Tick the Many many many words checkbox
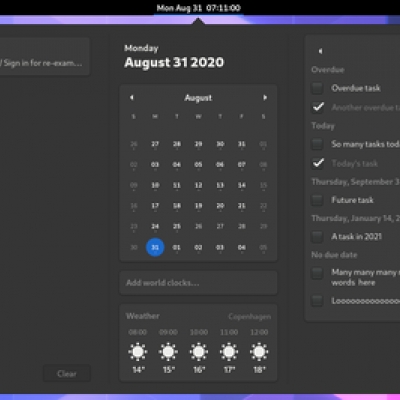The width and height of the screenshot is (400, 400). (x=317, y=273)
